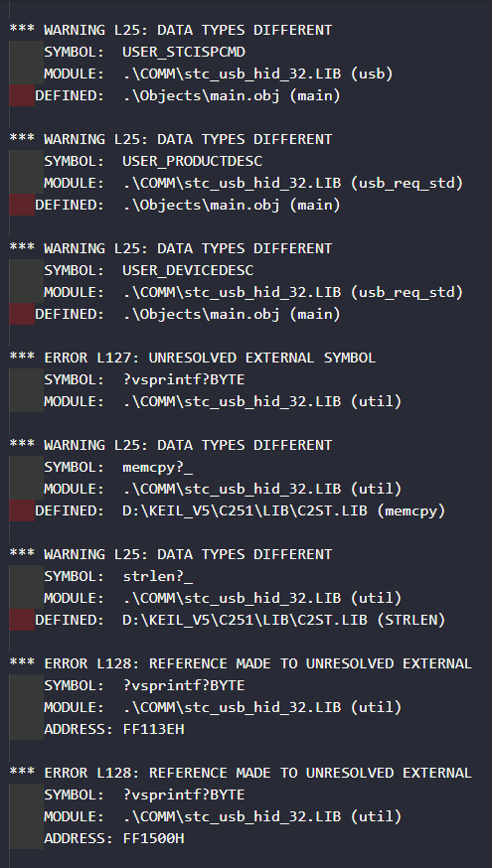The height and width of the screenshot is (868, 492).
Task: Click the address FF113EH
Action: [x=153, y=730]
